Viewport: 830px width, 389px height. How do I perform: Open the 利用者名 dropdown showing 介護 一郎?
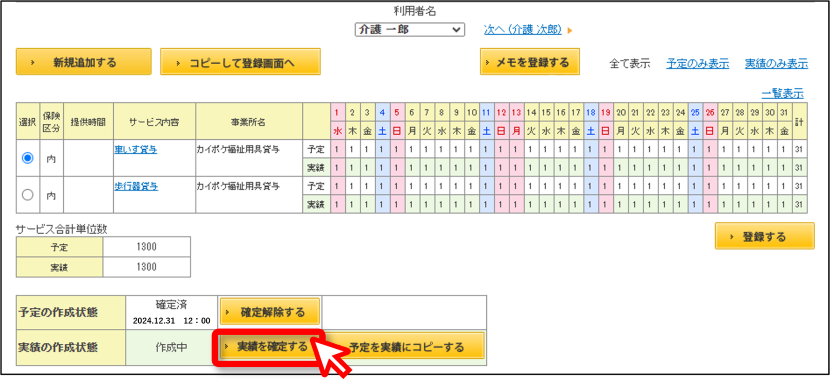(x=410, y=30)
